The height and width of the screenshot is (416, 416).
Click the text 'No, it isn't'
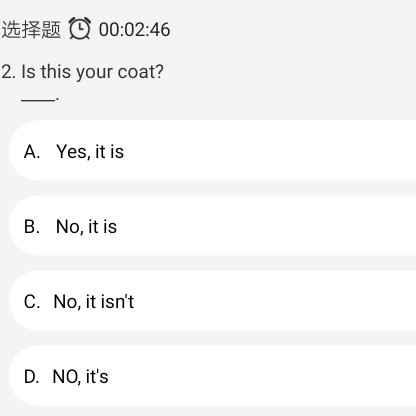pyautogui.click(x=94, y=302)
